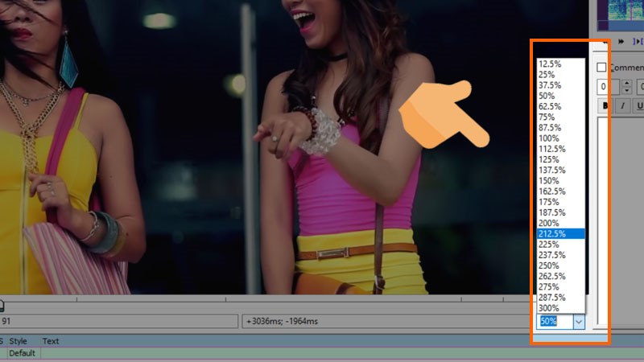The image size is (644, 362).
Task: Select 12.5% in the zoom list
Action: click(x=560, y=64)
